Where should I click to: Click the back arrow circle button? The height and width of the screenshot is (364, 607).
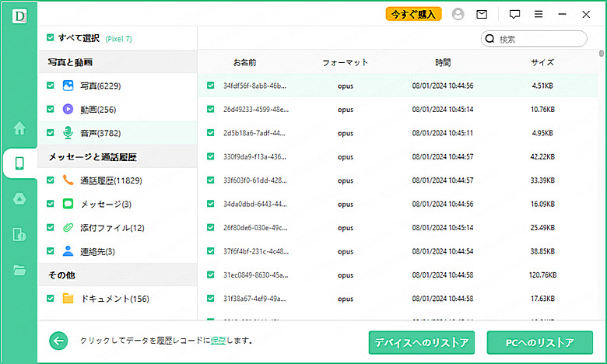(58, 341)
